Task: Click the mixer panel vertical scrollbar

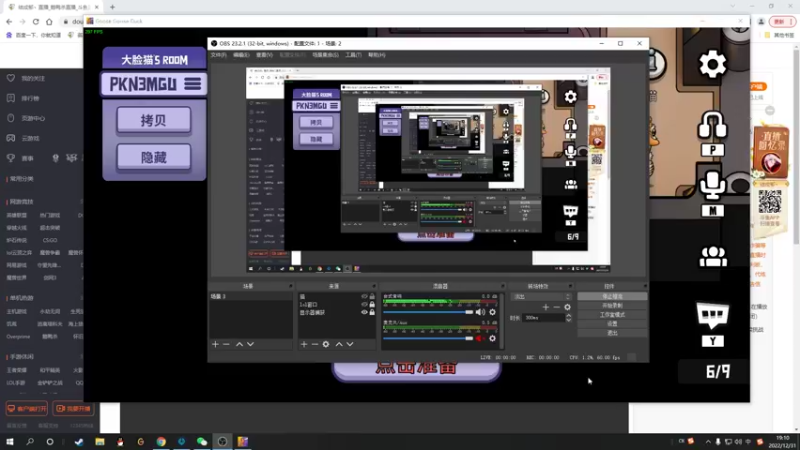Action: pyautogui.click(x=502, y=320)
